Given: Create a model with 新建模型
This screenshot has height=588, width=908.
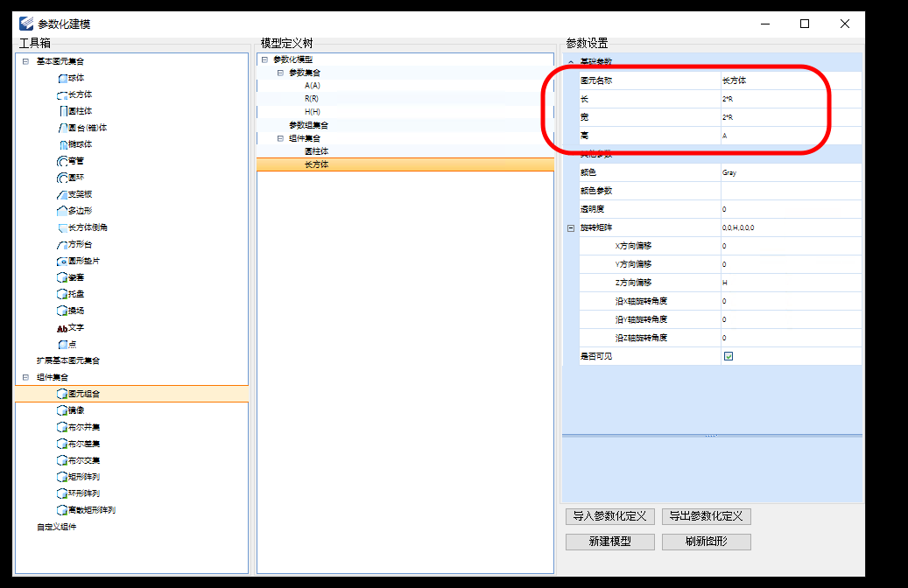Looking at the screenshot, I should (609, 542).
